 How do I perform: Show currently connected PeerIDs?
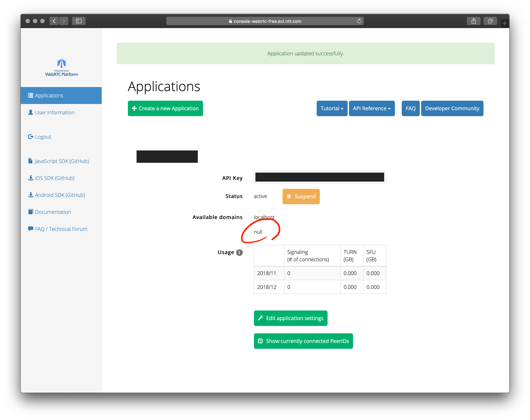pos(303,341)
